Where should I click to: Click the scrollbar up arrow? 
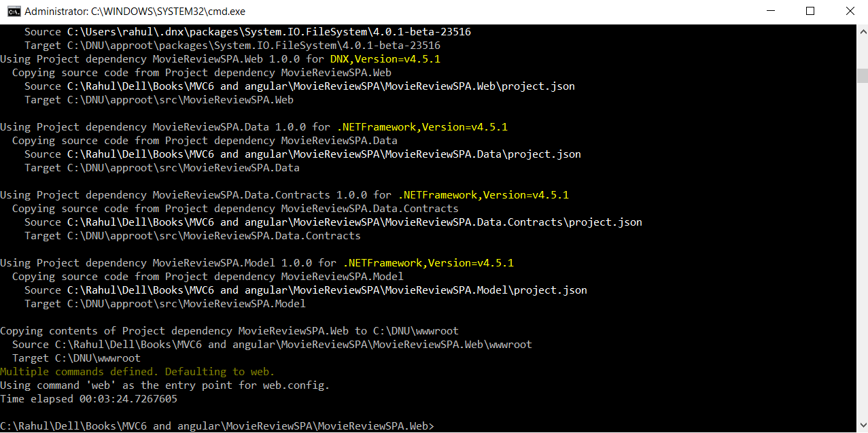click(862, 31)
